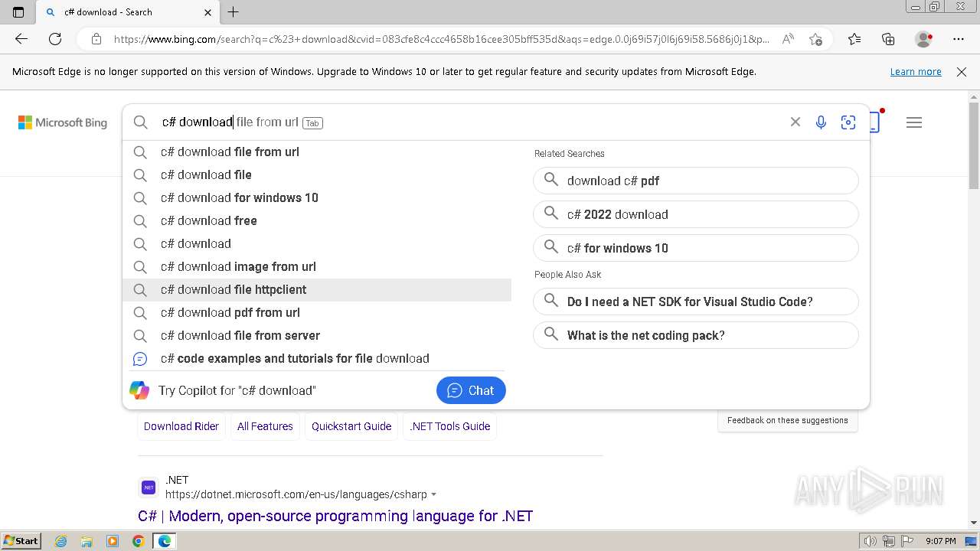This screenshot has width=980, height=551.
Task: Select suggestion 'c# download file from url'
Action: tap(317, 152)
